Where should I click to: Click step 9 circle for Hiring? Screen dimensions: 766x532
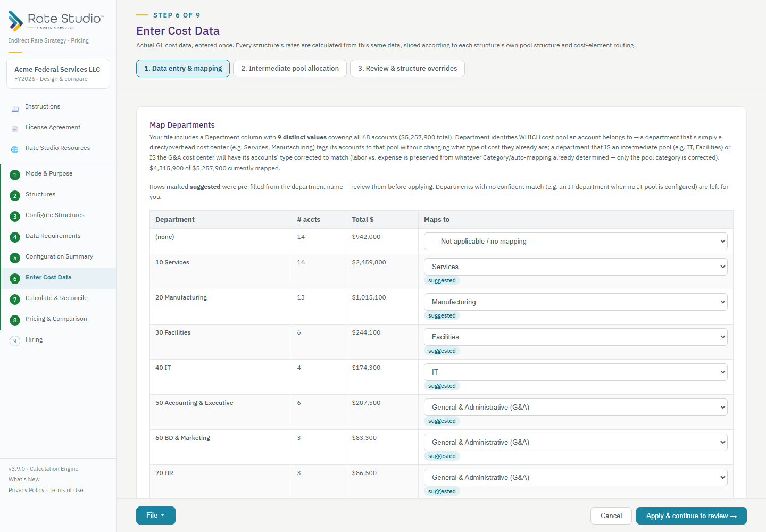coord(15,340)
